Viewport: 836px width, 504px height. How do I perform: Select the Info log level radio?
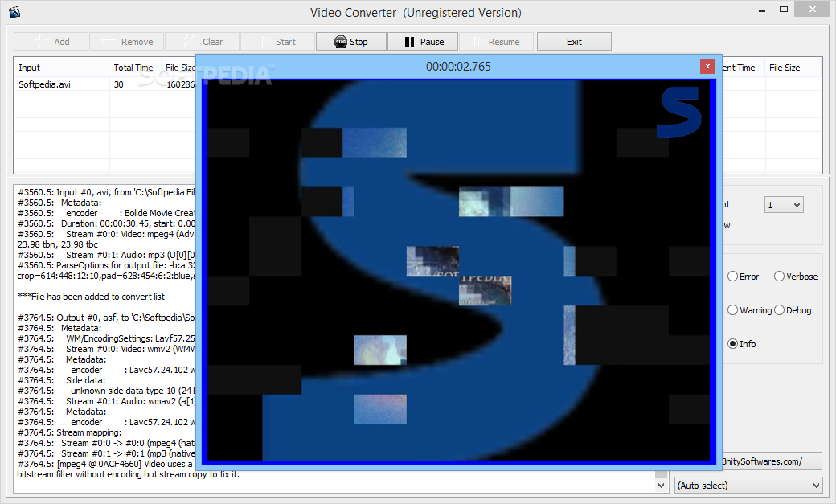tap(742, 344)
